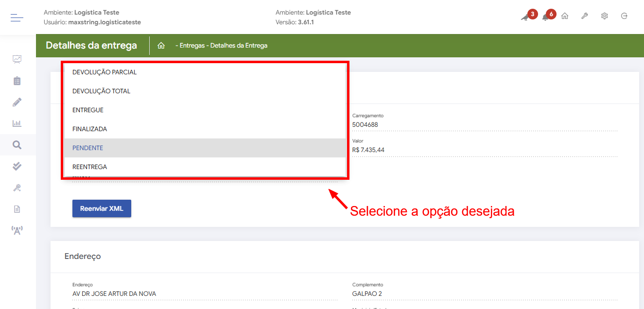This screenshot has height=309, width=644.
Task: Click the address AV DR JOSE ARTUR DA NOVA
Action: pos(114,294)
